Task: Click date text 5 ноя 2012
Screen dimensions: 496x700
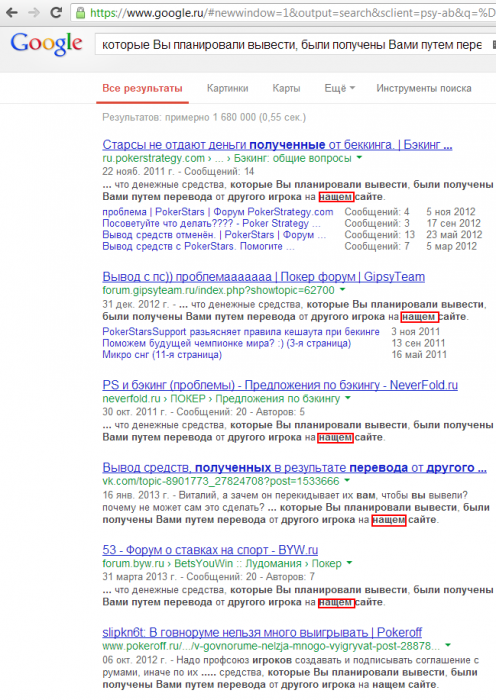Action: tap(450, 212)
